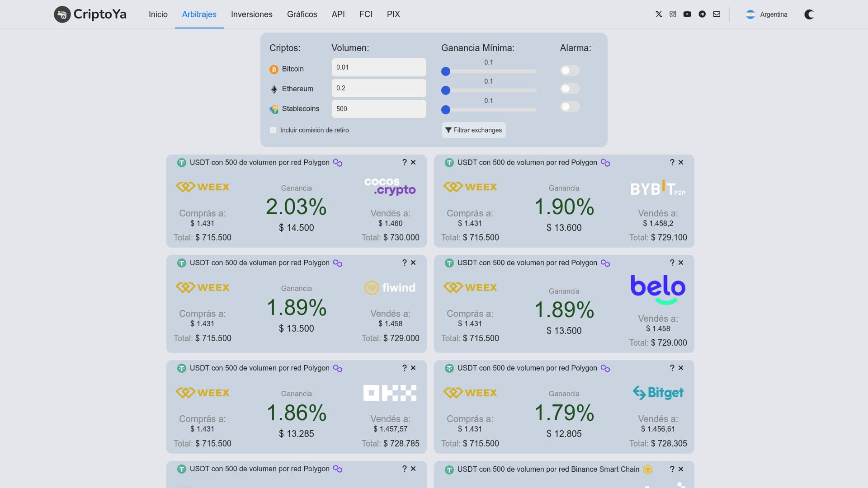Switch to the Inversiones tab
The height and width of the screenshot is (488, 868).
pyautogui.click(x=251, y=14)
